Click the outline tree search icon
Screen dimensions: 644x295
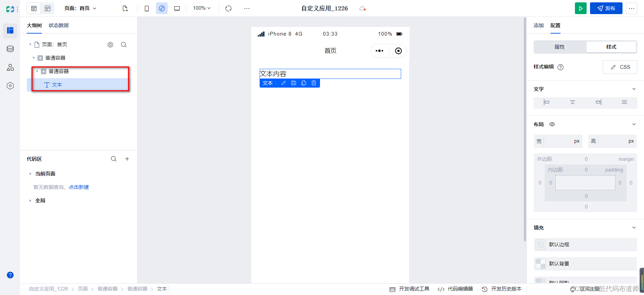click(x=124, y=45)
